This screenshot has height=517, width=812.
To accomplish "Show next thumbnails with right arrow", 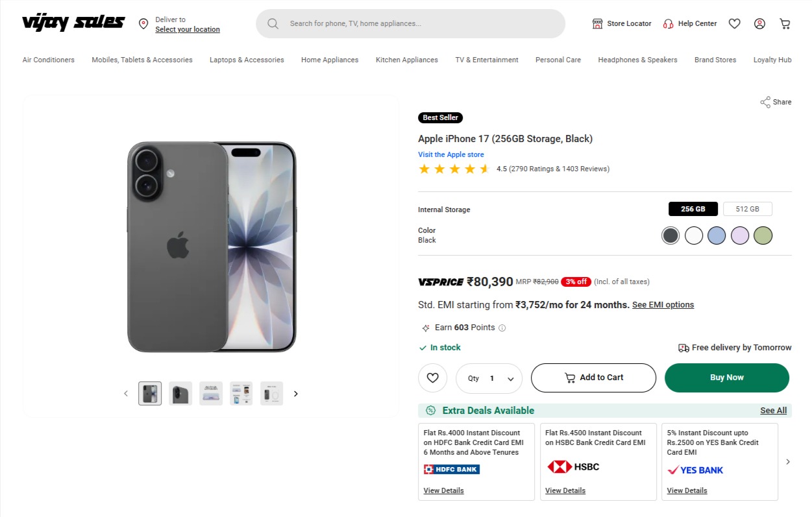I will coord(296,394).
